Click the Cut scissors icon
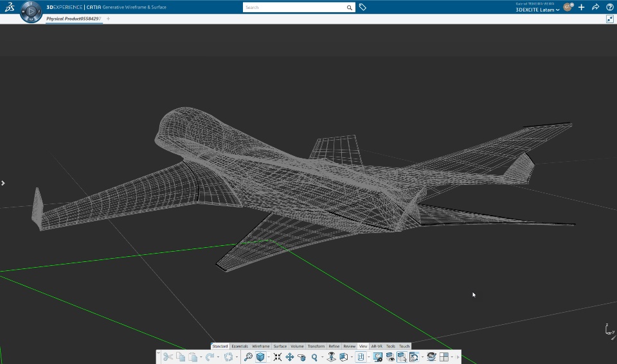 pyautogui.click(x=168, y=357)
